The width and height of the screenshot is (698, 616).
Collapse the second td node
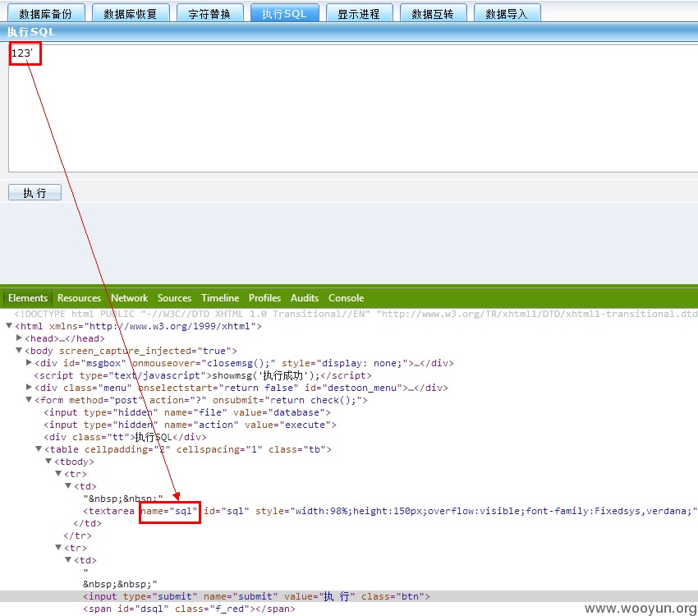[67, 560]
